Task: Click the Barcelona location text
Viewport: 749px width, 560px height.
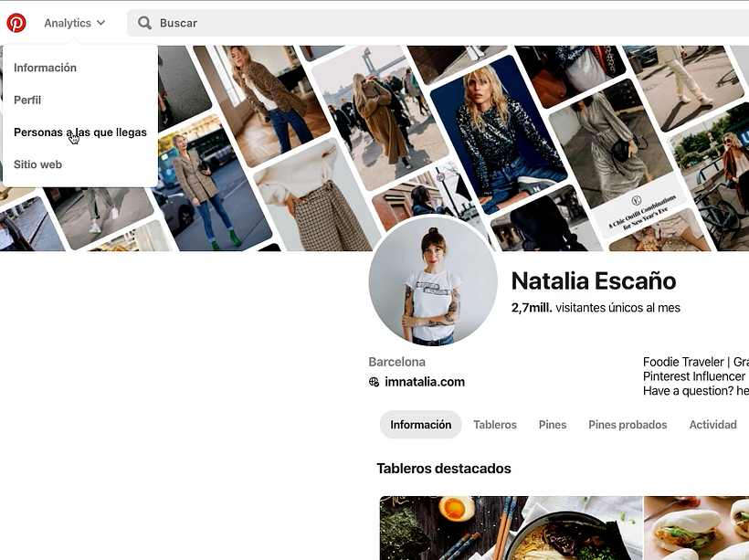Action: pos(397,362)
